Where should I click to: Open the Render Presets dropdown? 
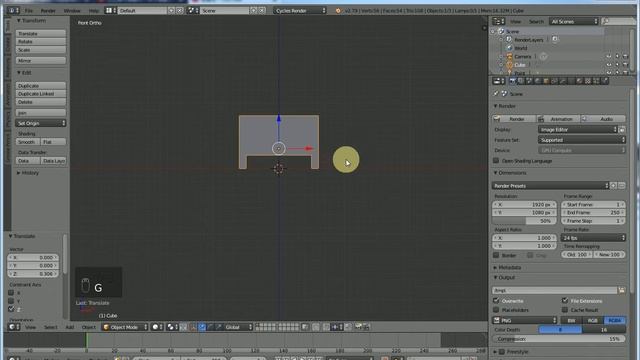(551, 186)
